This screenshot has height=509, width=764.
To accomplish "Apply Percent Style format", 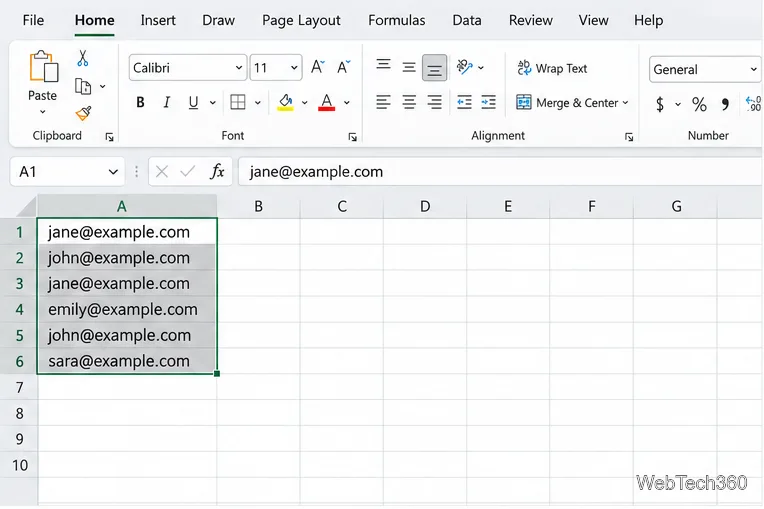I will tap(699, 104).
